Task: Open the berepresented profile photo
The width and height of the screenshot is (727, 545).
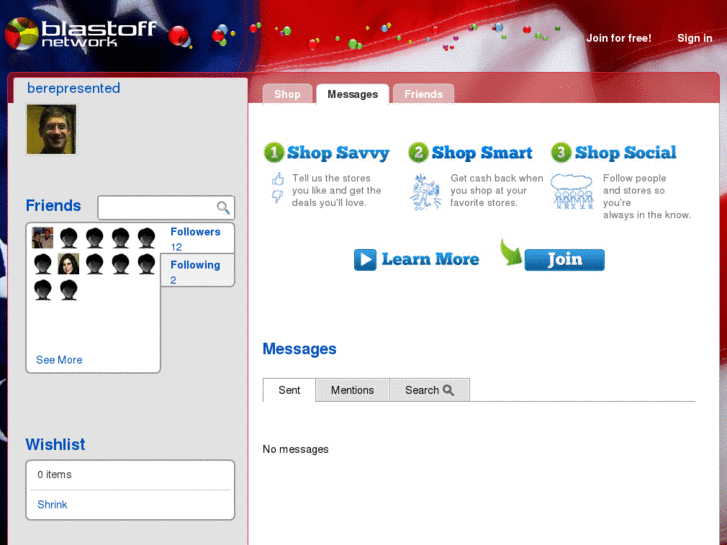Action: (x=51, y=129)
